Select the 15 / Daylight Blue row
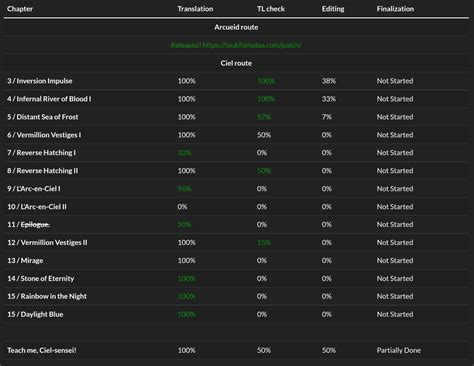 point(236,314)
